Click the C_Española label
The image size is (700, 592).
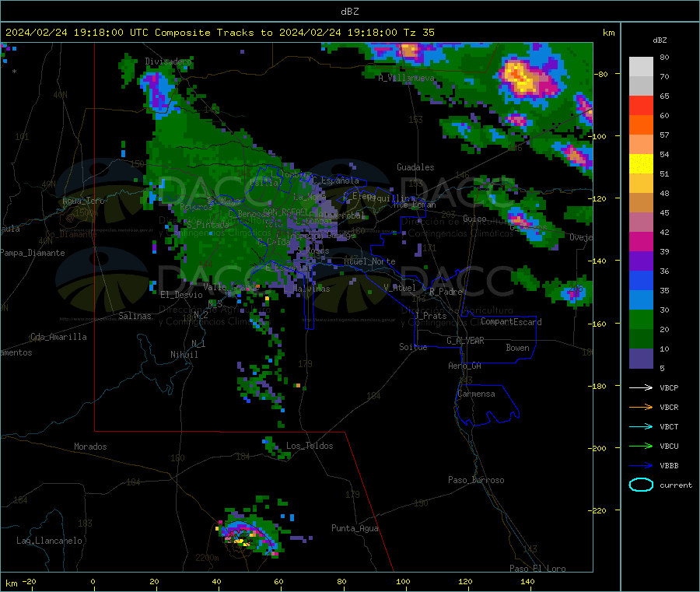[x=335, y=180]
